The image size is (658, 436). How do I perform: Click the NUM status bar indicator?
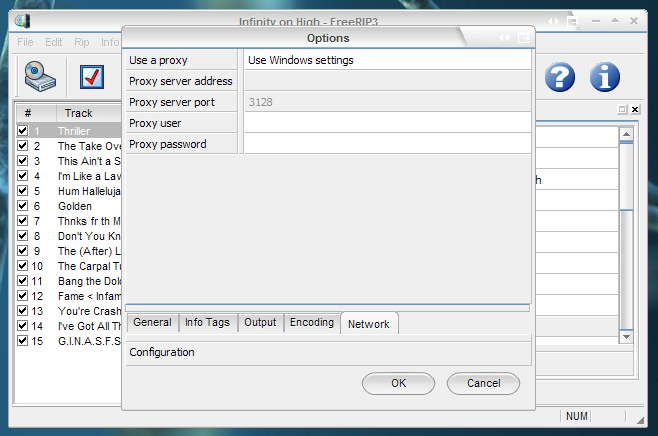tap(577, 416)
